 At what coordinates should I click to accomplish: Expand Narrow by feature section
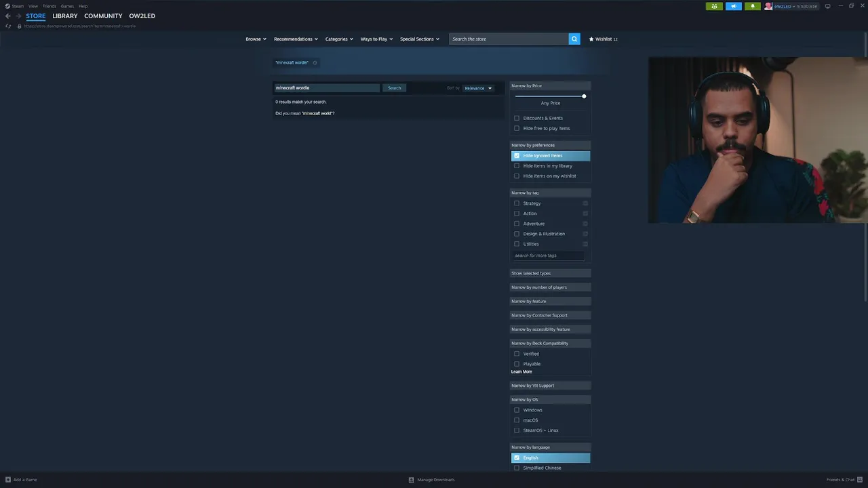click(x=550, y=301)
